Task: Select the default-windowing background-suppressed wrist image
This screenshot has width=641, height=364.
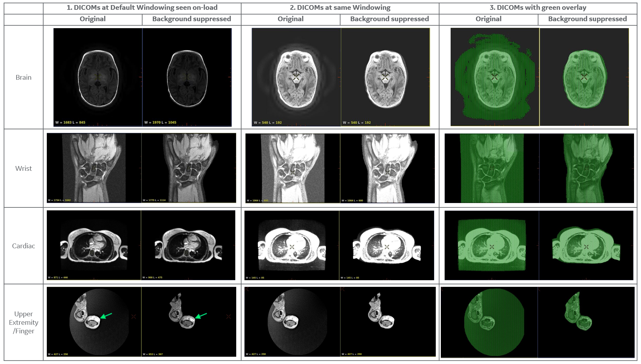Action: point(189,168)
